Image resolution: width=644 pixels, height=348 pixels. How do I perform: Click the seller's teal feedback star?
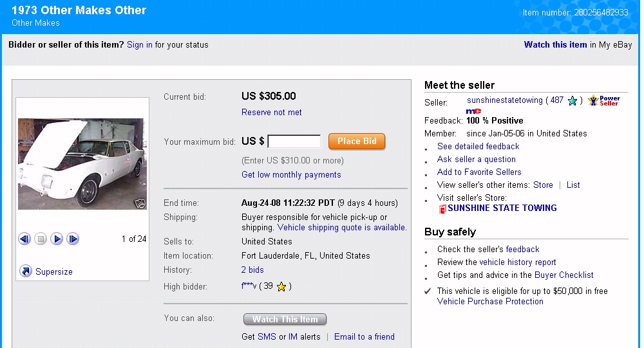click(572, 101)
